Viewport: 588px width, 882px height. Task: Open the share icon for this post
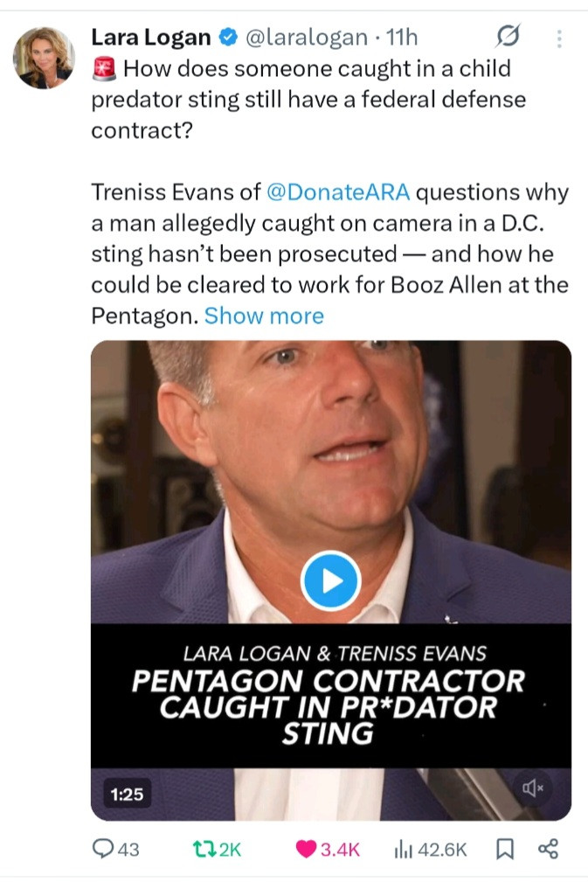coord(548,848)
